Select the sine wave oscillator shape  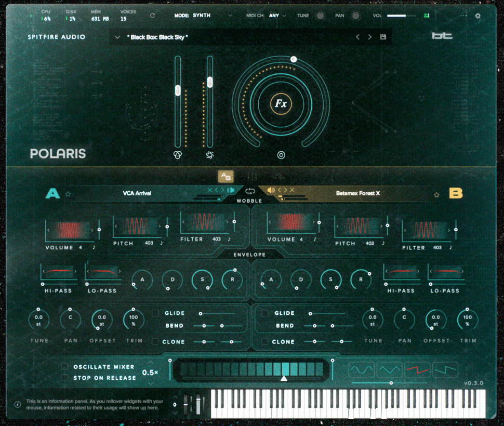pos(361,370)
